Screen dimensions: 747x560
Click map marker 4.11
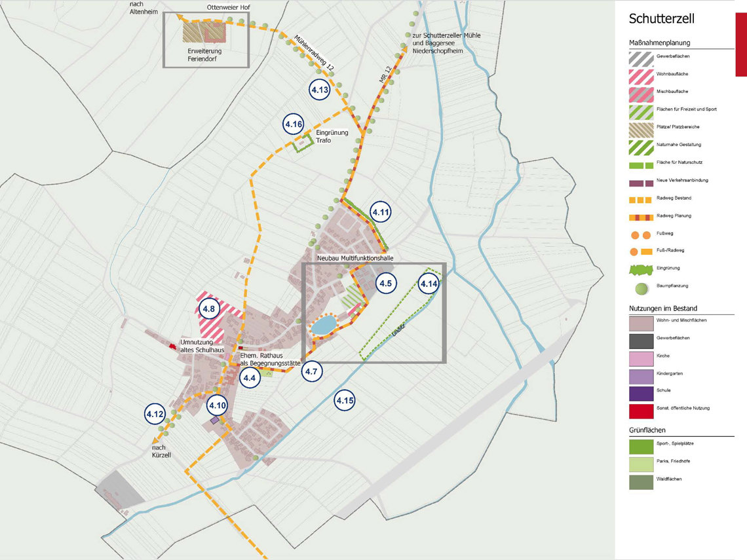[x=381, y=212]
